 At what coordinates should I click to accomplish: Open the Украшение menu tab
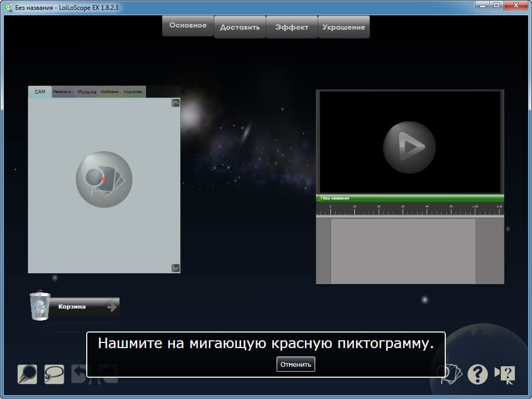coord(344,27)
